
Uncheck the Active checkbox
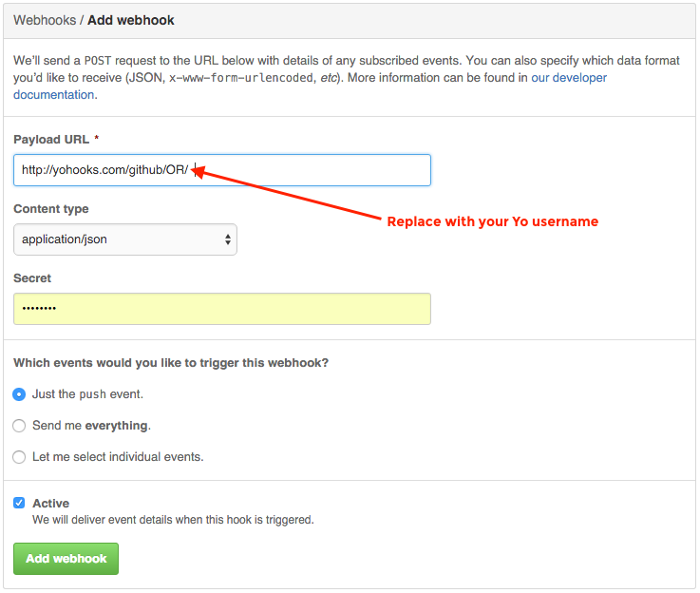19,503
